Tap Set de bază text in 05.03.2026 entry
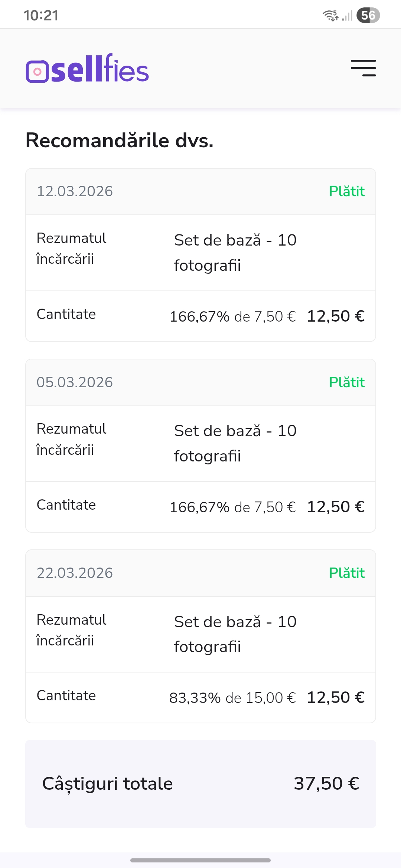This screenshot has width=401, height=868. [x=235, y=443]
